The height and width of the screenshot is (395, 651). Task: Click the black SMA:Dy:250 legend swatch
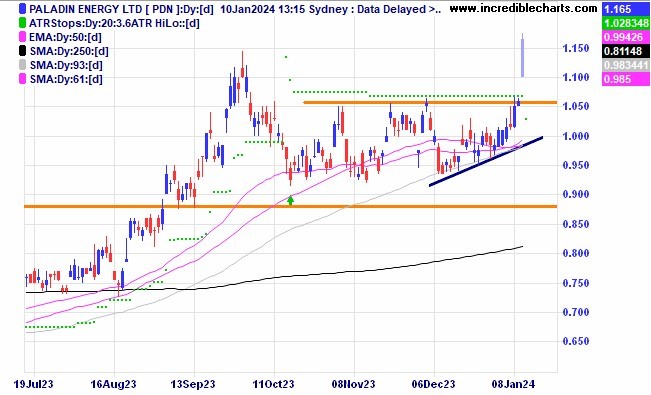23,52
